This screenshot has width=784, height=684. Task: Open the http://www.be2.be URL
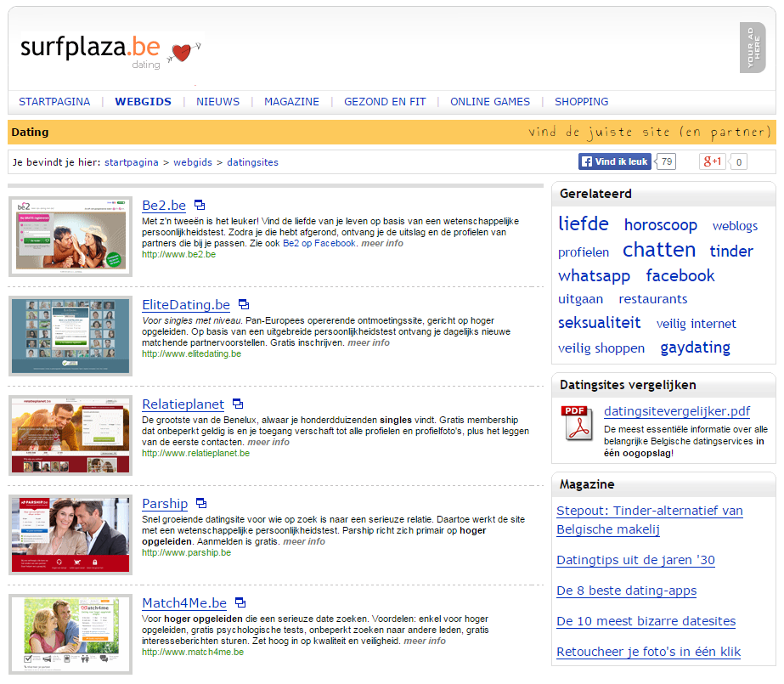pyautogui.click(x=179, y=255)
